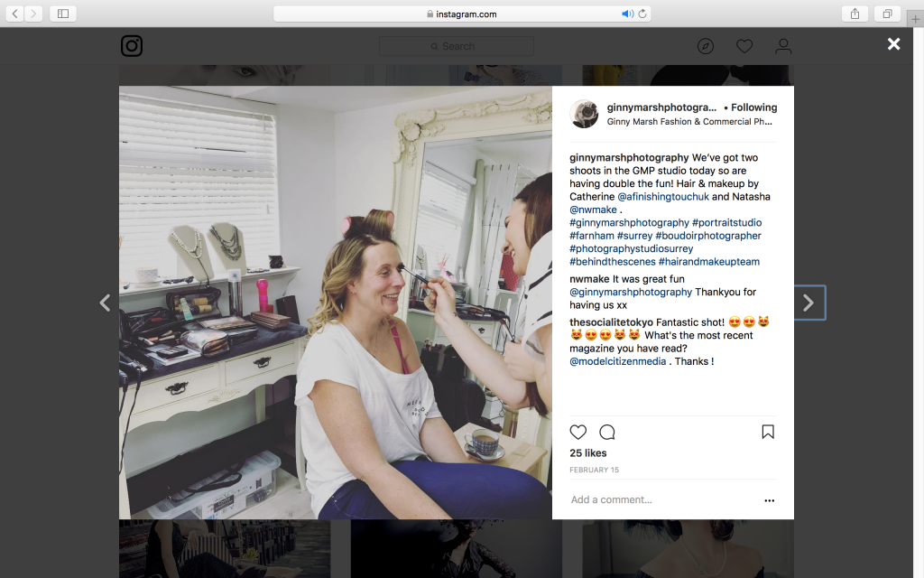Open the #farnham hashtag

592,236
